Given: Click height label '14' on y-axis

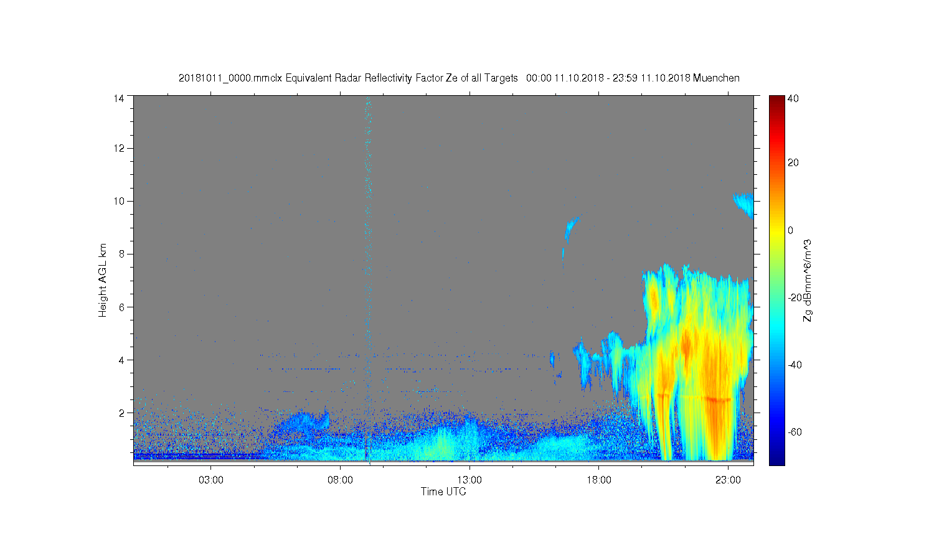Looking at the screenshot, I should point(118,98).
